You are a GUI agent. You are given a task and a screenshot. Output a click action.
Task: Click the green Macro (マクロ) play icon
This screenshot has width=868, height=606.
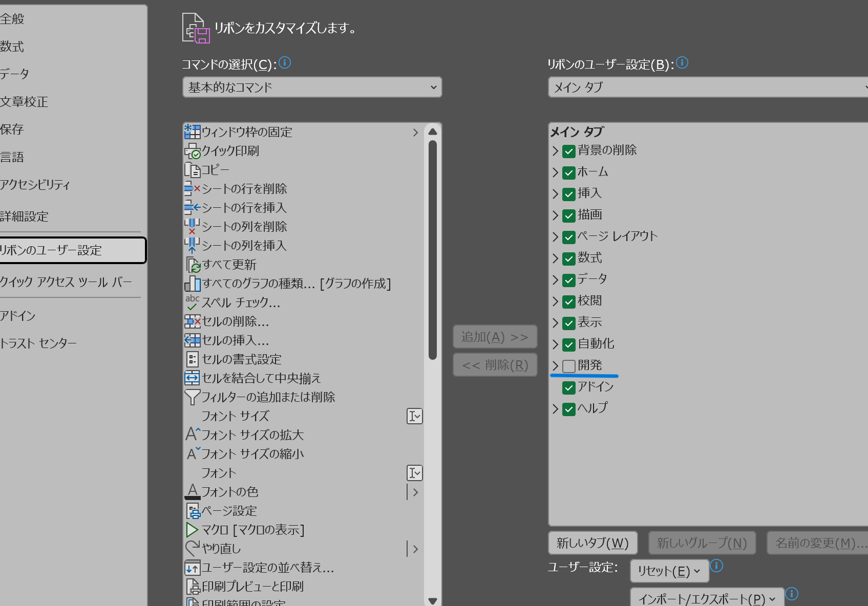coord(192,530)
